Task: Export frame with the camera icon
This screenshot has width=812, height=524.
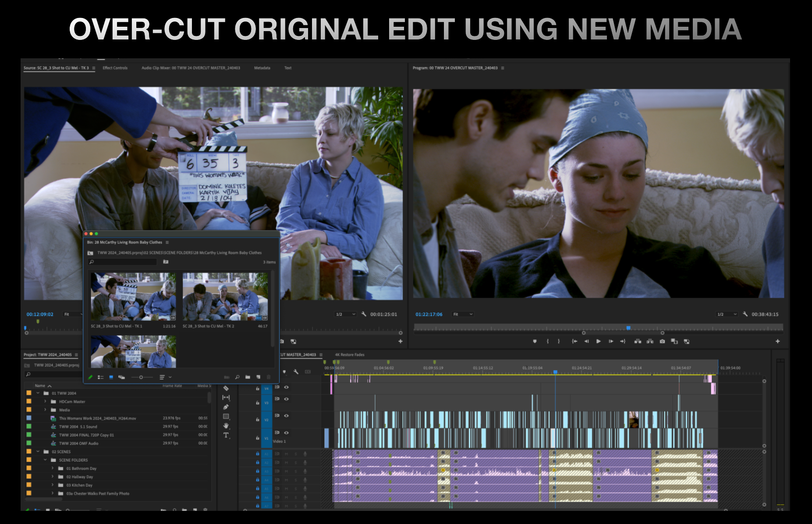Action: pyautogui.click(x=662, y=341)
